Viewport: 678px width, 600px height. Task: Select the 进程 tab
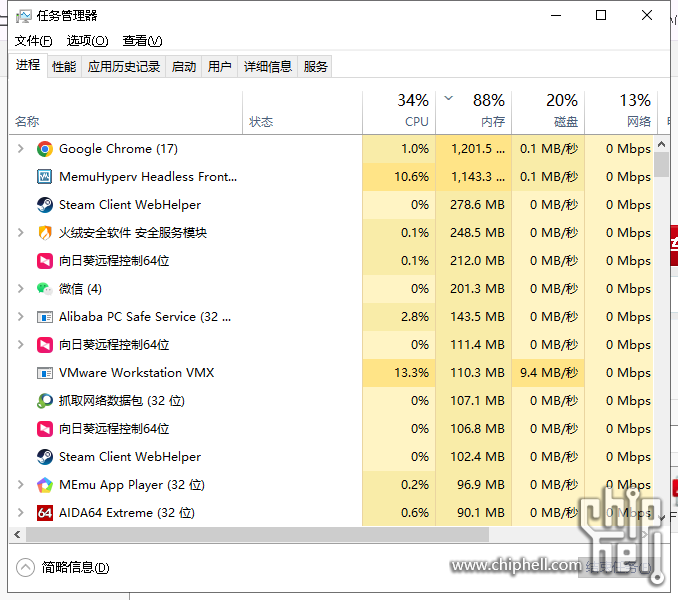pyautogui.click(x=28, y=66)
